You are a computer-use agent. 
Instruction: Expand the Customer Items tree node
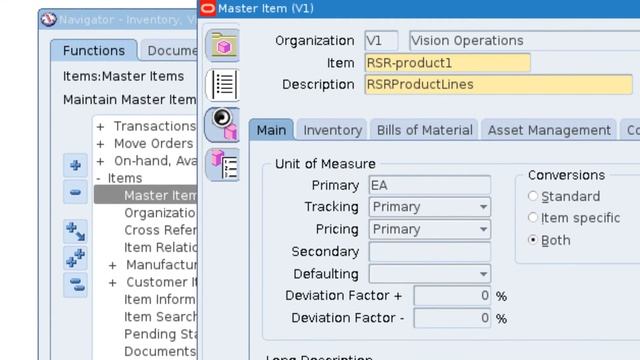pyautogui.click(x=113, y=283)
